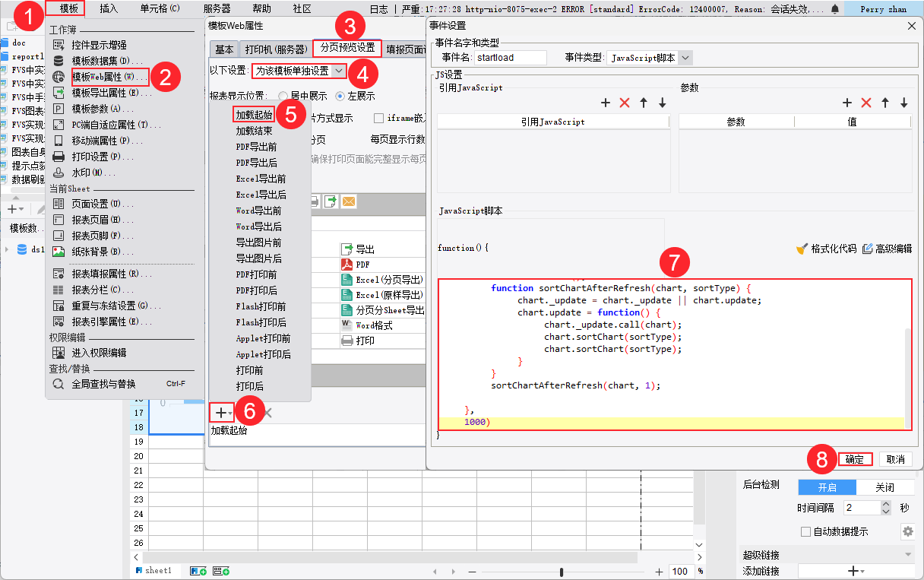Image resolution: width=924 pixels, height=580 pixels.
Task: Click the notification bell icon
Action: click(835, 9)
